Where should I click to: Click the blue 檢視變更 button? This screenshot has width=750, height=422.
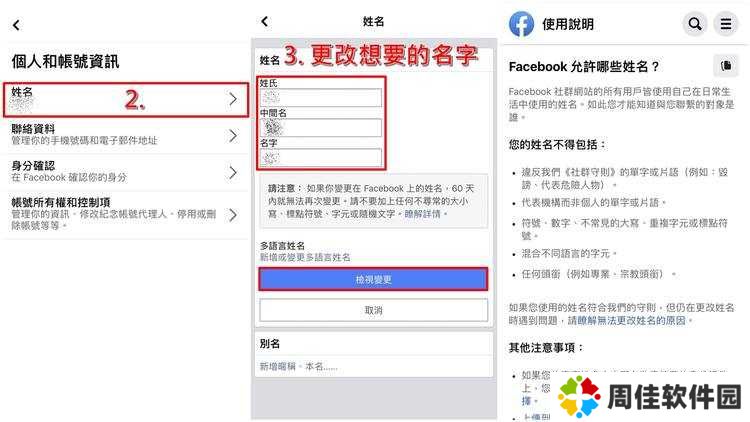[373, 279]
